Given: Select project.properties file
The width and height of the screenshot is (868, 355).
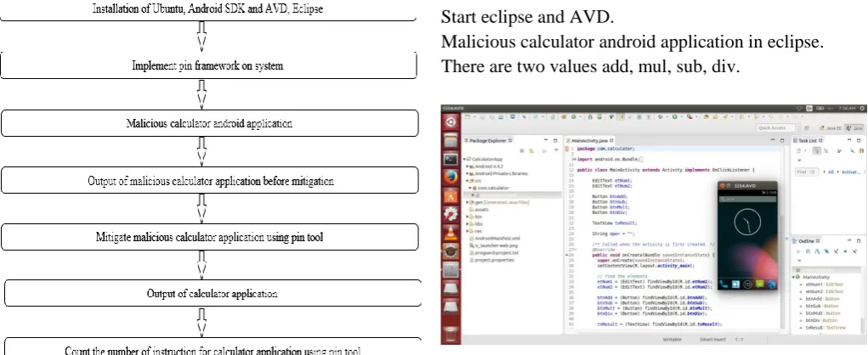Looking at the screenshot, I should point(491,260).
